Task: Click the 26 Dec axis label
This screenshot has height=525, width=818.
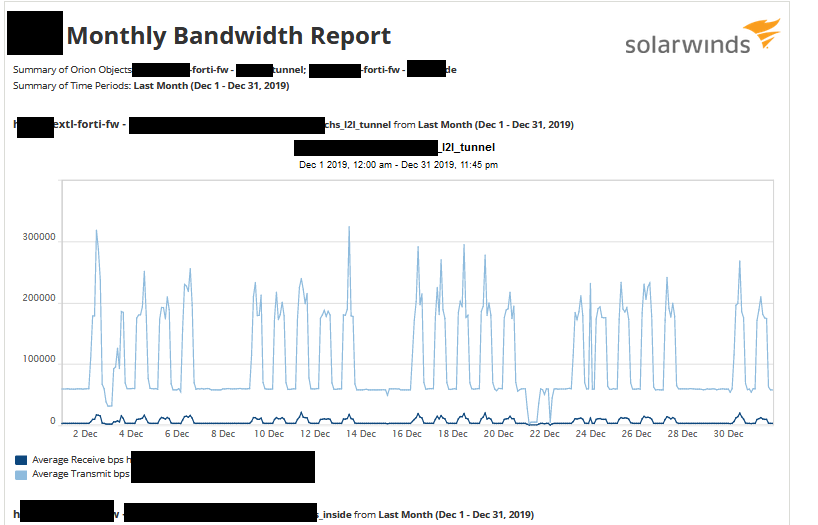Action: click(636, 434)
